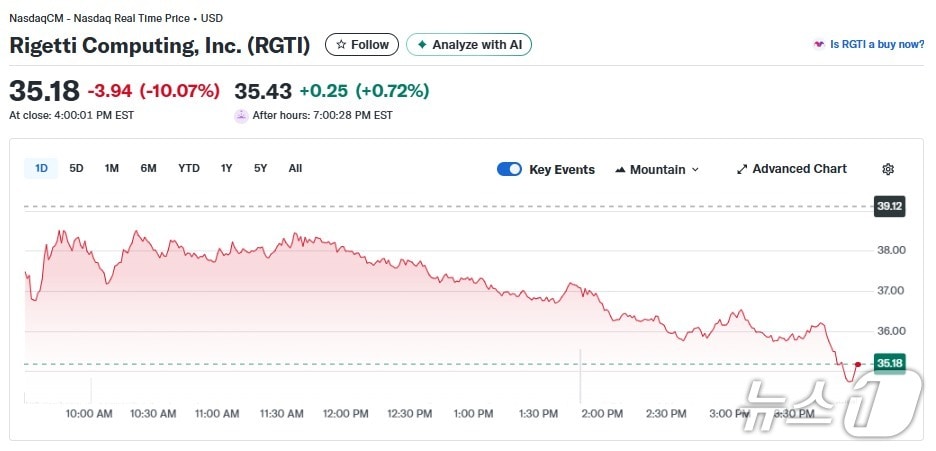This screenshot has width=936, height=451.
Task: Select the YTD range tab
Action: 189,168
